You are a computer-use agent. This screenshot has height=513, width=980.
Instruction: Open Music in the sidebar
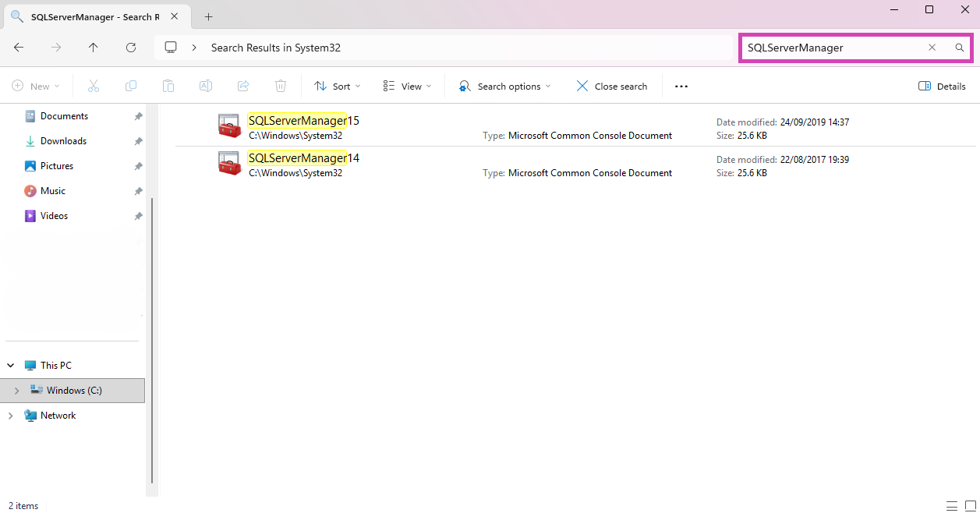coord(53,191)
